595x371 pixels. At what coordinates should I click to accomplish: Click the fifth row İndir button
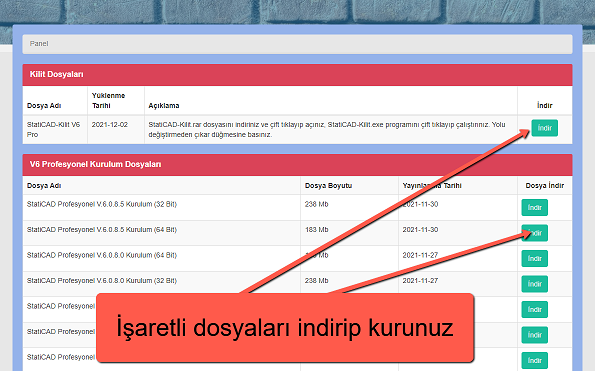534,310
